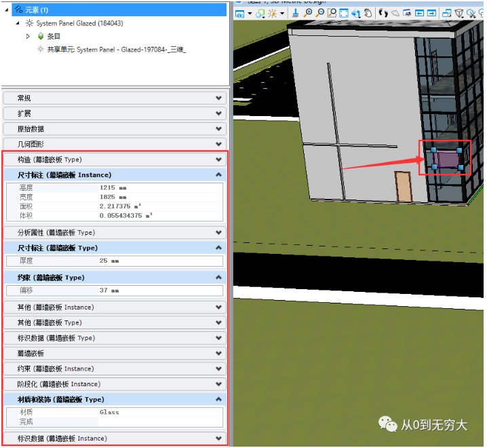487x448 pixels.
Task: Collapse 材质和装饰 (幕墙嵌板 Type) section
Action: coord(115,399)
